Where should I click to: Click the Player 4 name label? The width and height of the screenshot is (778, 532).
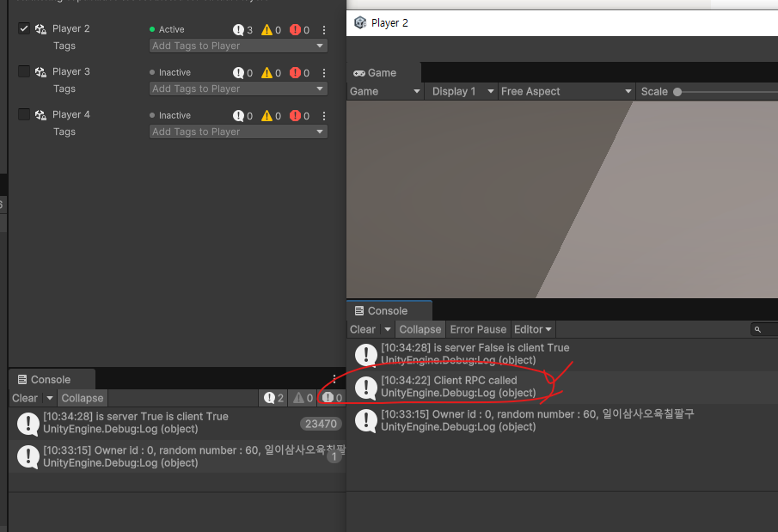[x=71, y=114]
